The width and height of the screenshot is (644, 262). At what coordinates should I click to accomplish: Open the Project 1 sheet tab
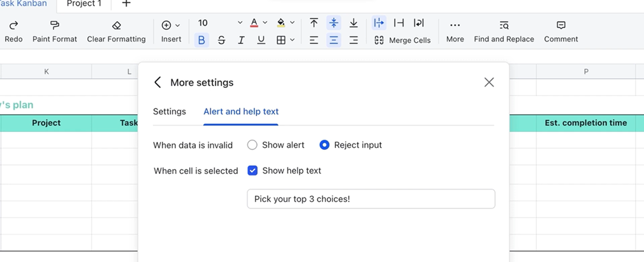click(84, 4)
